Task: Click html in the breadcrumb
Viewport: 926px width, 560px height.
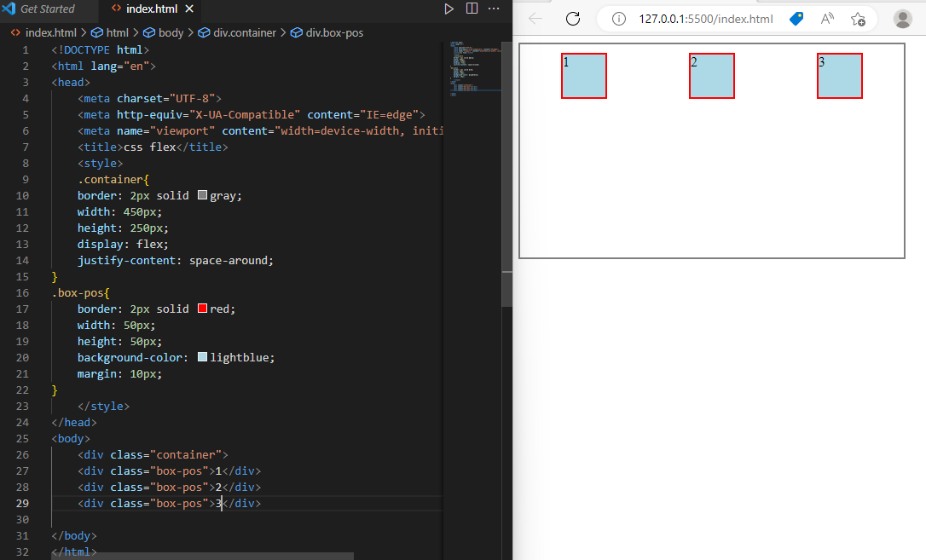Action: pyautogui.click(x=118, y=33)
